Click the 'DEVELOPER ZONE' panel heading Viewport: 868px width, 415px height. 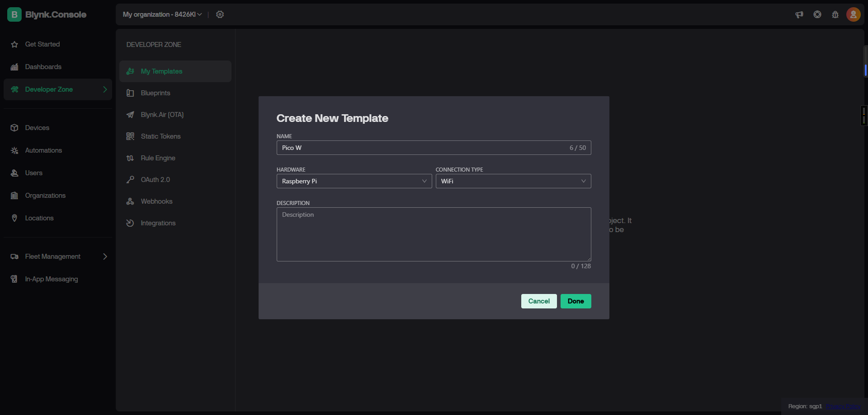[x=154, y=45]
